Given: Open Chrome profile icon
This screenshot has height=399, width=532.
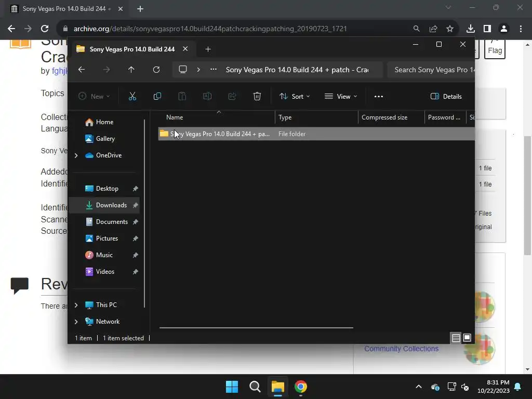Looking at the screenshot, I should pyautogui.click(x=504, y=29).
